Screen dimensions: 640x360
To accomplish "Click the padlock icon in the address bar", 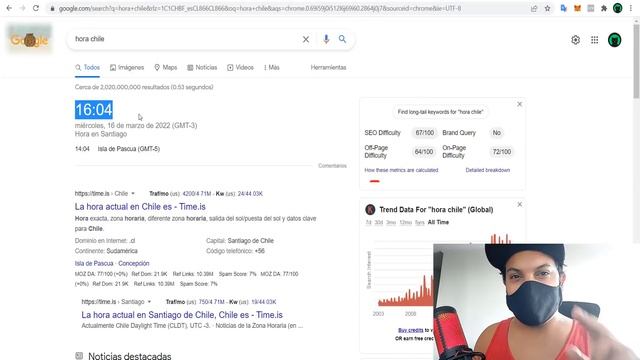I will click(52, 9).
